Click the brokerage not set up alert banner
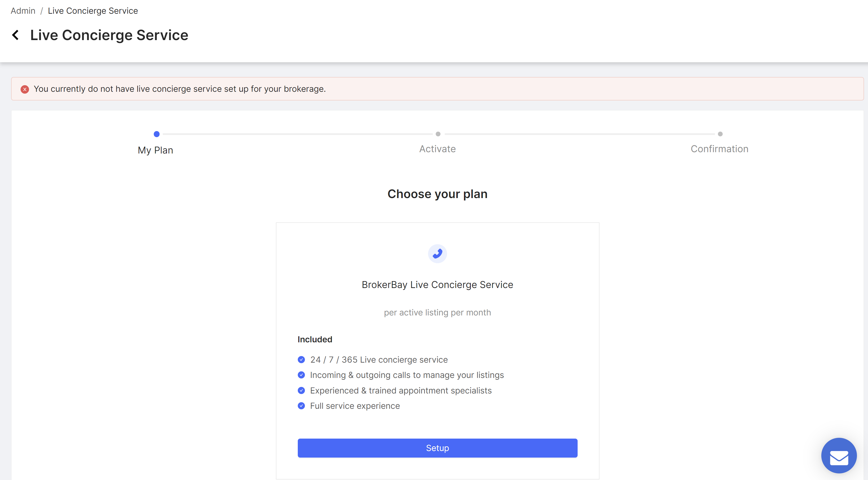Viewport: 868px width, 480px height. [x=437, y=89]
